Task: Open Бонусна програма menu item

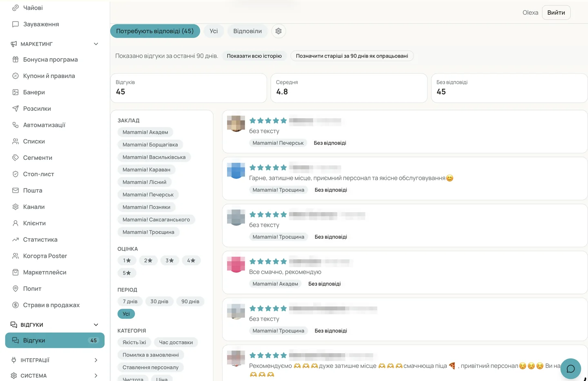Action: 55,59
